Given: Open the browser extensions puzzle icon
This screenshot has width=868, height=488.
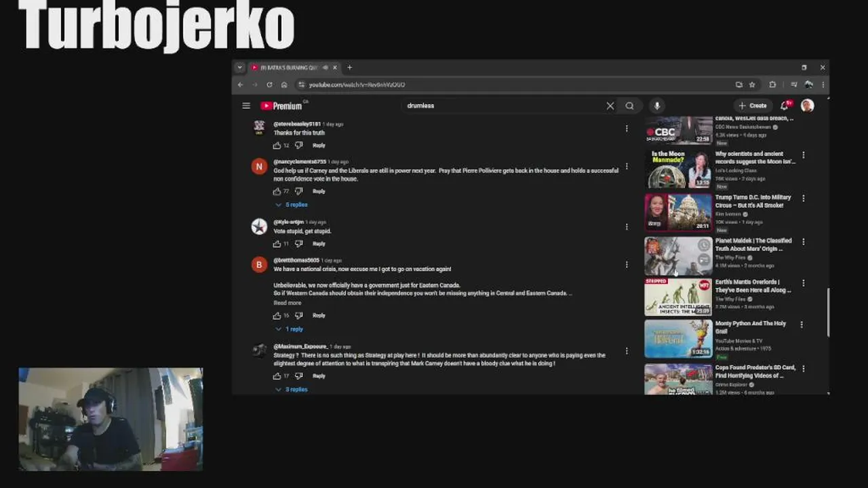Looking at the screenshot, I should coord(772,85).
